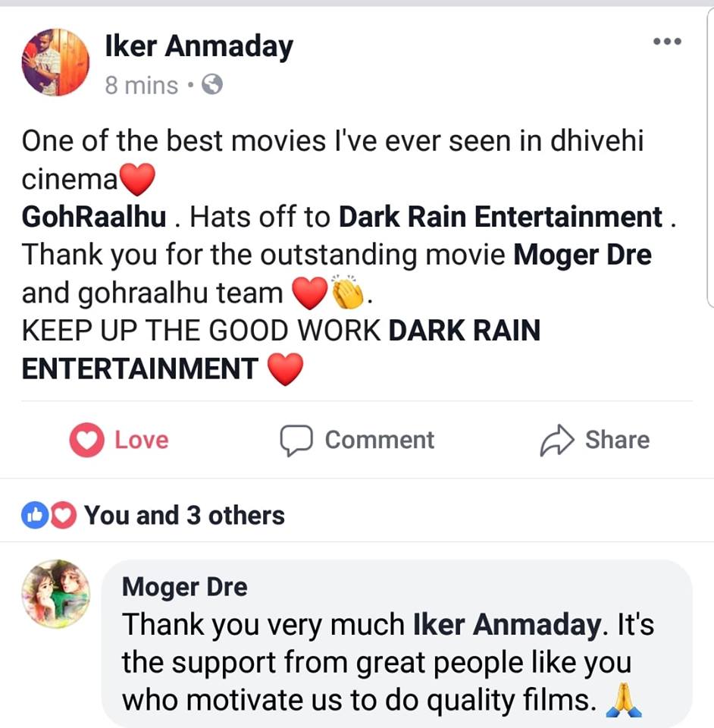Click the Share label text
The height and width of the screenshot is (728, 714).
point(617,440)
